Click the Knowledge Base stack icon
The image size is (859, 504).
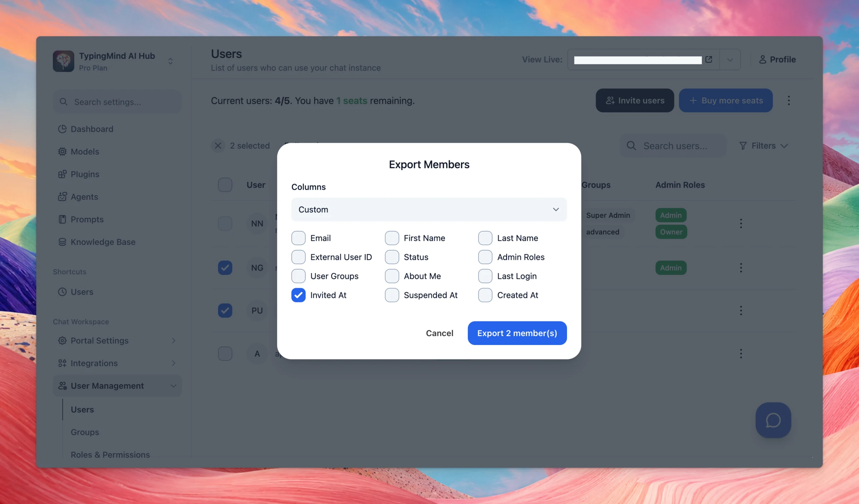(x=62, y=242)
